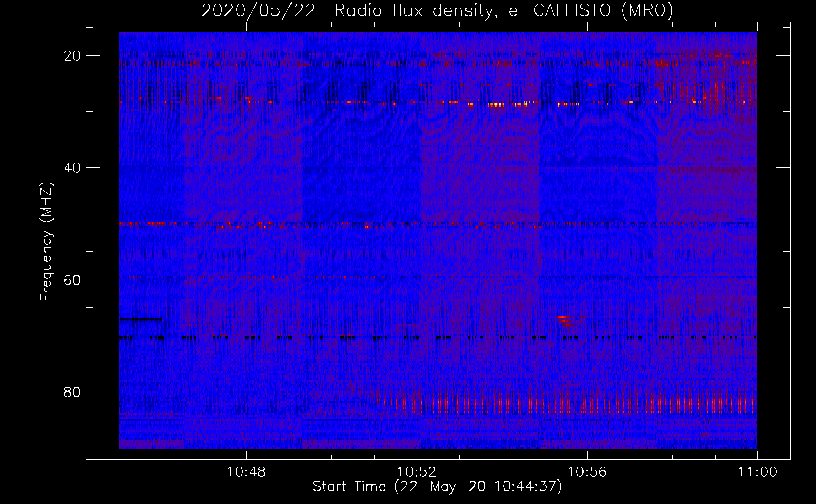
Task: Click the 10:52 time tick label
Action: pos(417,472)
